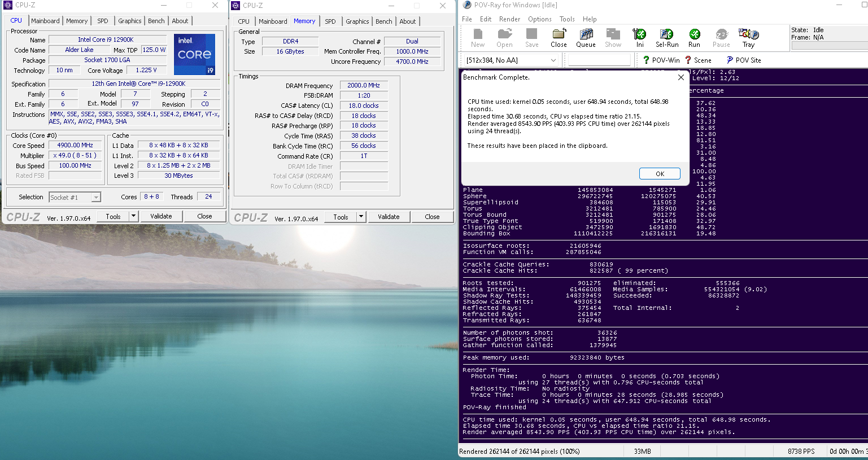Click the command line input field in POV-Ray
This screenshot has height=460, width=868.
click(x=599, y=60)
